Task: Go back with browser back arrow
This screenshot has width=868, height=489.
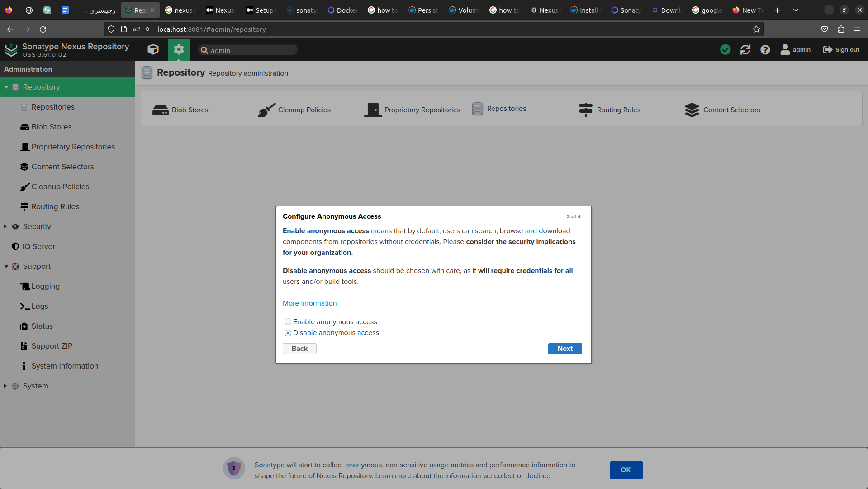Action: pos(10,29)
